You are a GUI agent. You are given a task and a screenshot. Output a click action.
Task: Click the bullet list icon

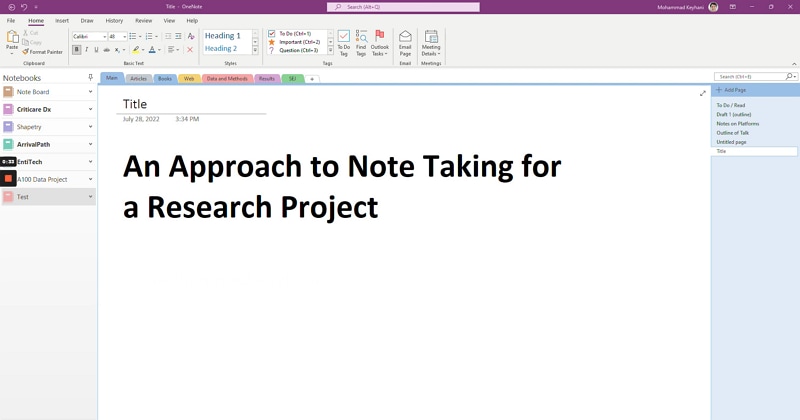click(x=133, y=36)
